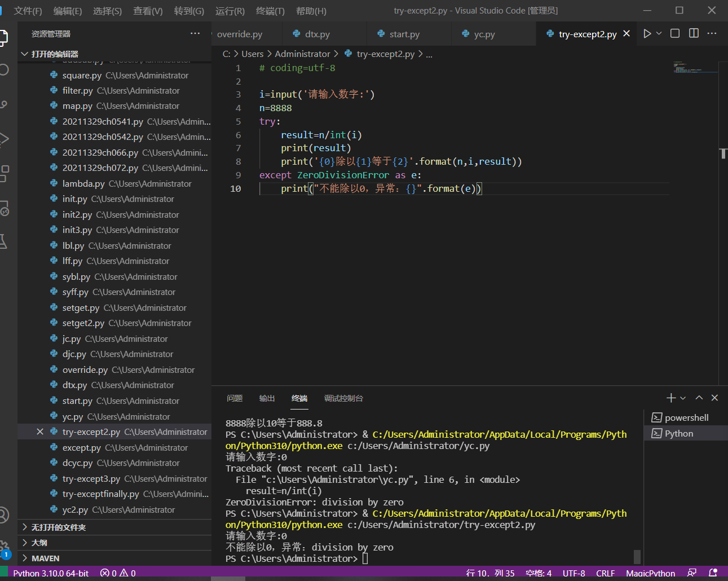Open the Run and Debug sidebar icon

click(5, 139)
